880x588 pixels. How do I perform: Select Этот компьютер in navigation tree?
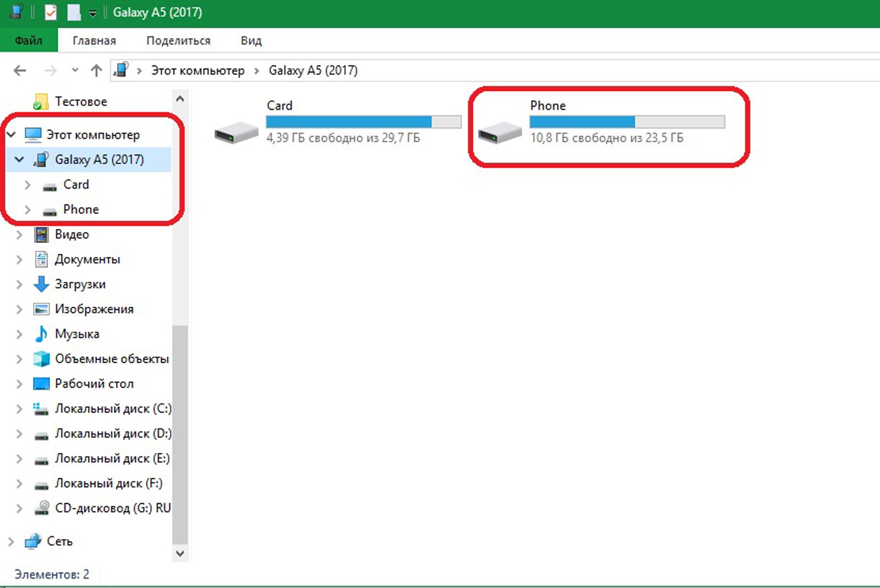coord(93,135)
